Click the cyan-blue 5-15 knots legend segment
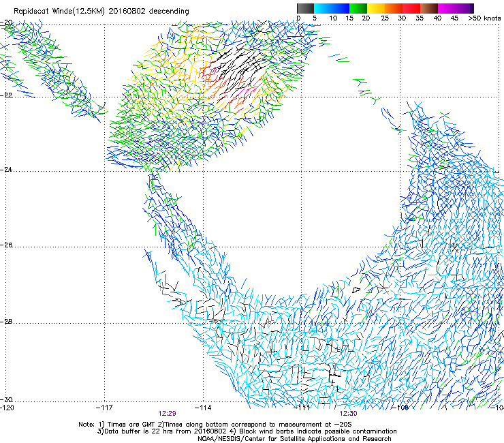Viewport: 504px width, 443px height. pyautogui.click(x=332, y=8)
